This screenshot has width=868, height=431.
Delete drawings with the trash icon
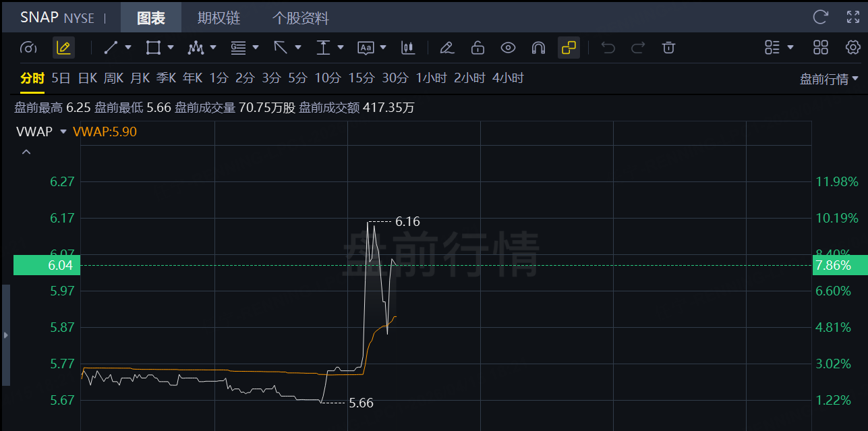tap(668, 48)
